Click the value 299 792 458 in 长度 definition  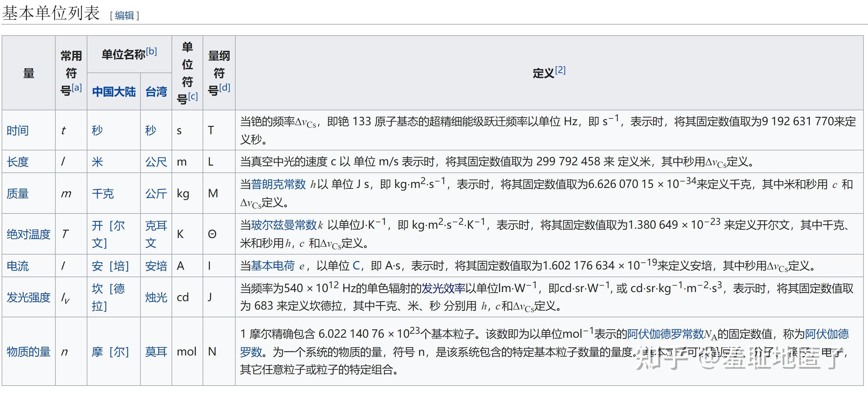pyautogui.click(x=568, y=162)
